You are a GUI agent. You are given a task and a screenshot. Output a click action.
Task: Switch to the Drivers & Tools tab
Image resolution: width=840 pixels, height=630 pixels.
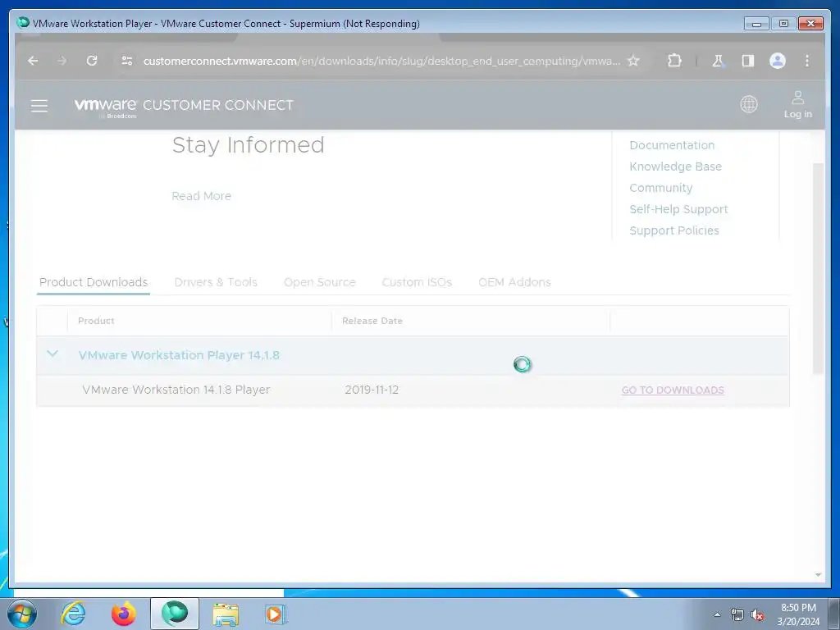pos(216,282)
